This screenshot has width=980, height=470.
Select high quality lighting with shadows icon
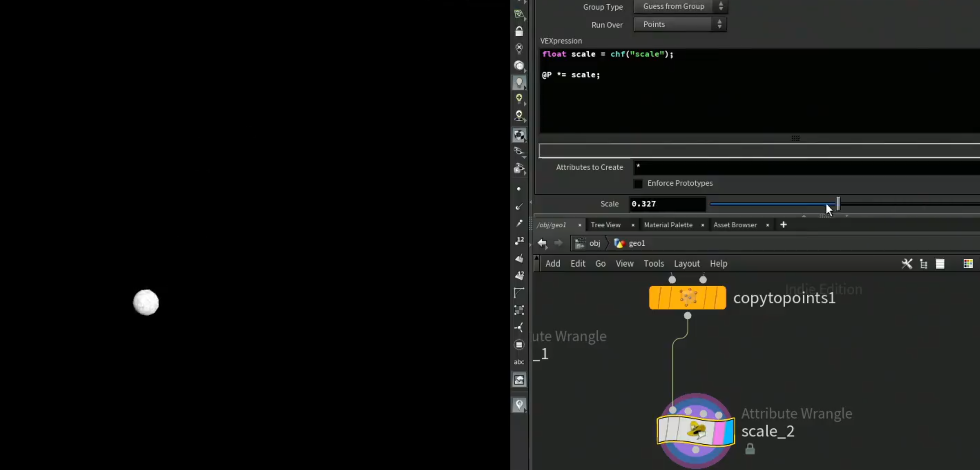(519, 116)
